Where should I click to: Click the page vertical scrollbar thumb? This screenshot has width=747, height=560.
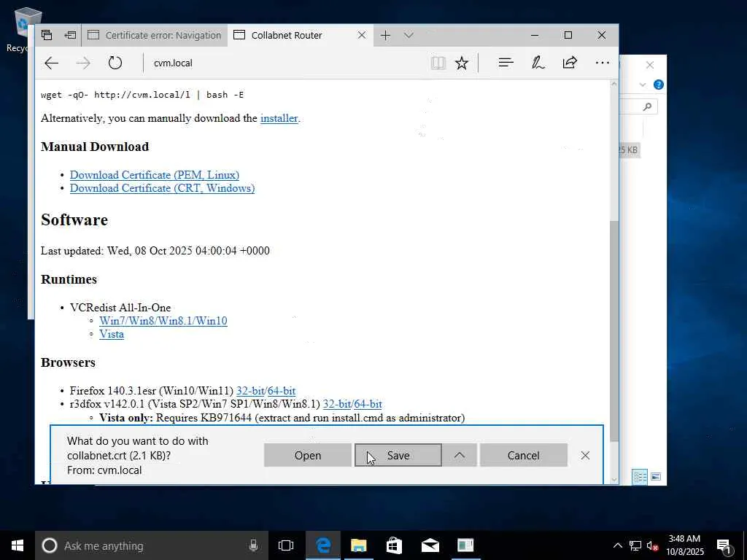click(614, 331)
